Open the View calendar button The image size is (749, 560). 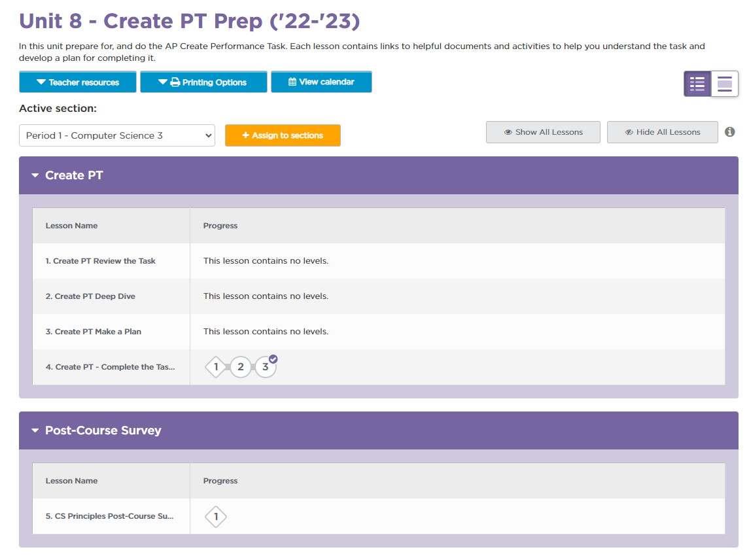pyautogui.click(x=321, y=82)
